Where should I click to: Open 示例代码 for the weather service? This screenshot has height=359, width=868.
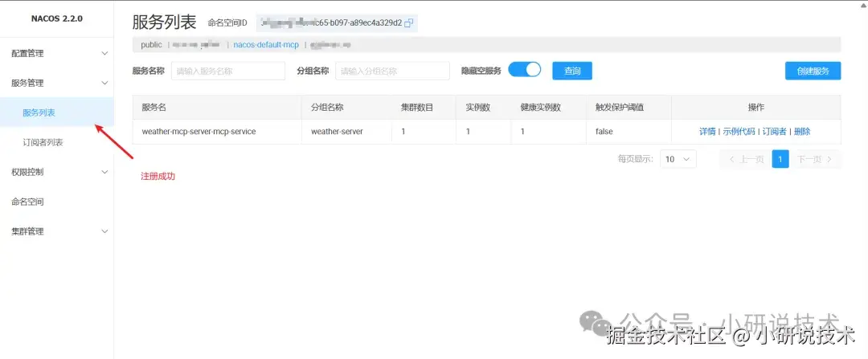tap(739, 132)
